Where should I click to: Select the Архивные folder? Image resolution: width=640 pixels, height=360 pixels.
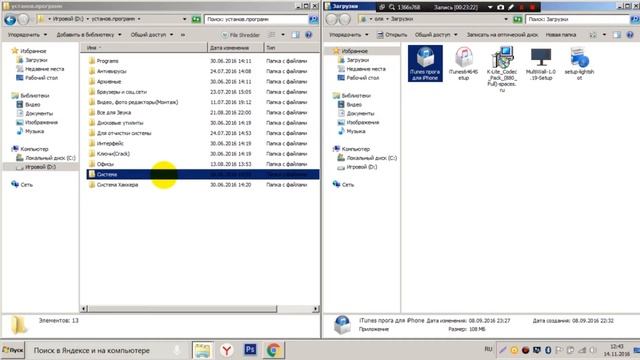(109, 82)
